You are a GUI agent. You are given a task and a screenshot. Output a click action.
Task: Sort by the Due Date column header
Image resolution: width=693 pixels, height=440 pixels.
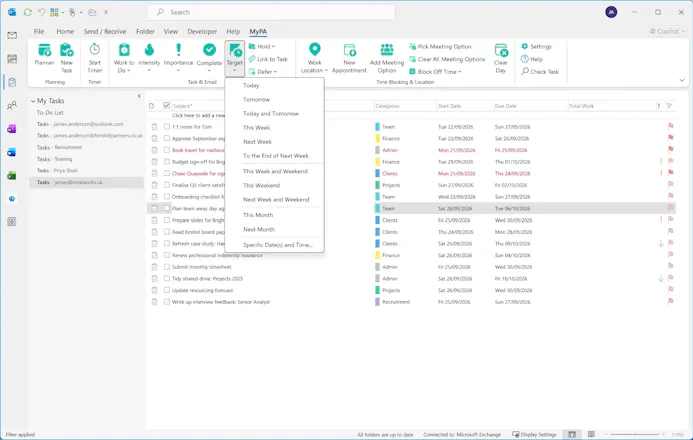530,106
